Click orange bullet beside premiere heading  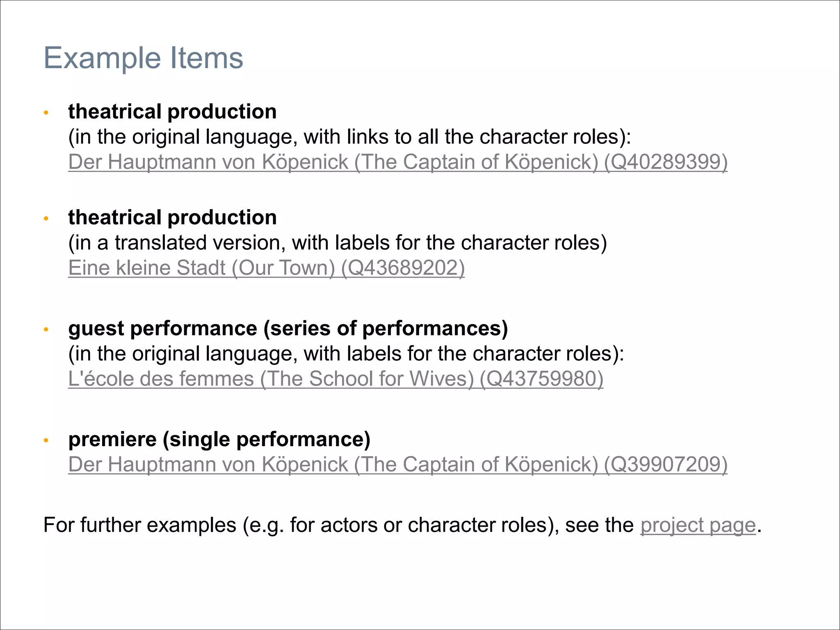tap(46, 441)
